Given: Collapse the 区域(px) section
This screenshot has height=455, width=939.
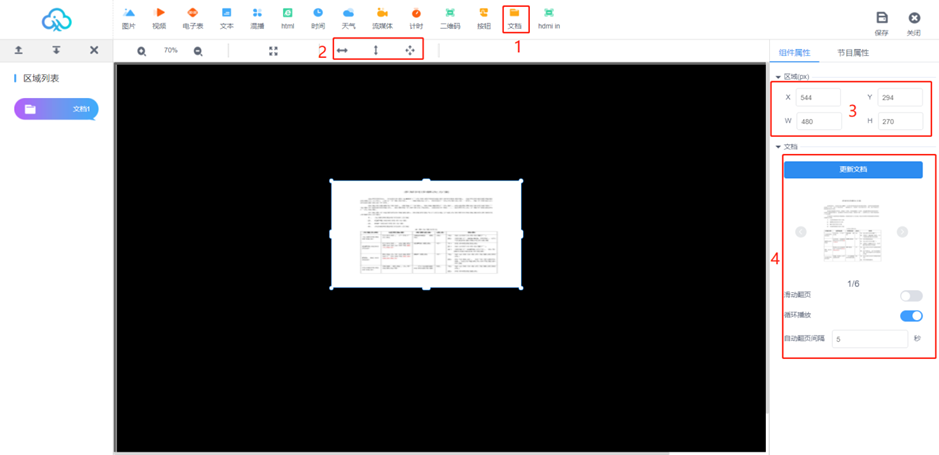Looking at the screenshot, I should pos(779,77).
